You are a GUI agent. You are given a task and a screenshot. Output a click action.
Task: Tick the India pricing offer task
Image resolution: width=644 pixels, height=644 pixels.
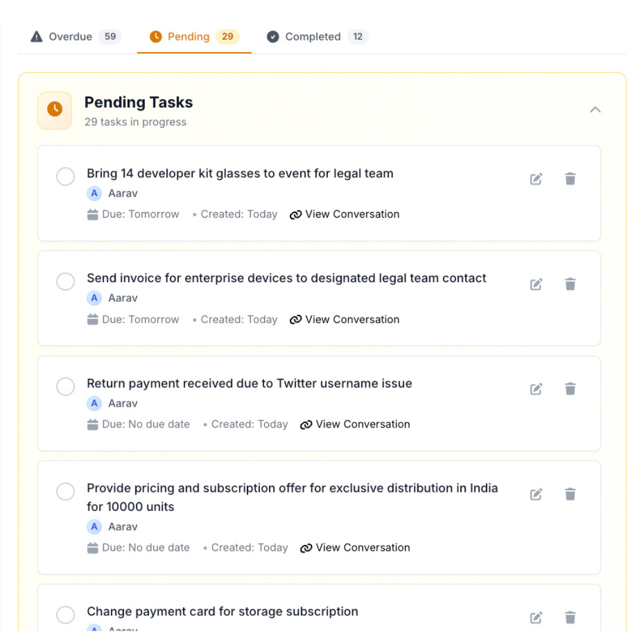pos(66,492)
